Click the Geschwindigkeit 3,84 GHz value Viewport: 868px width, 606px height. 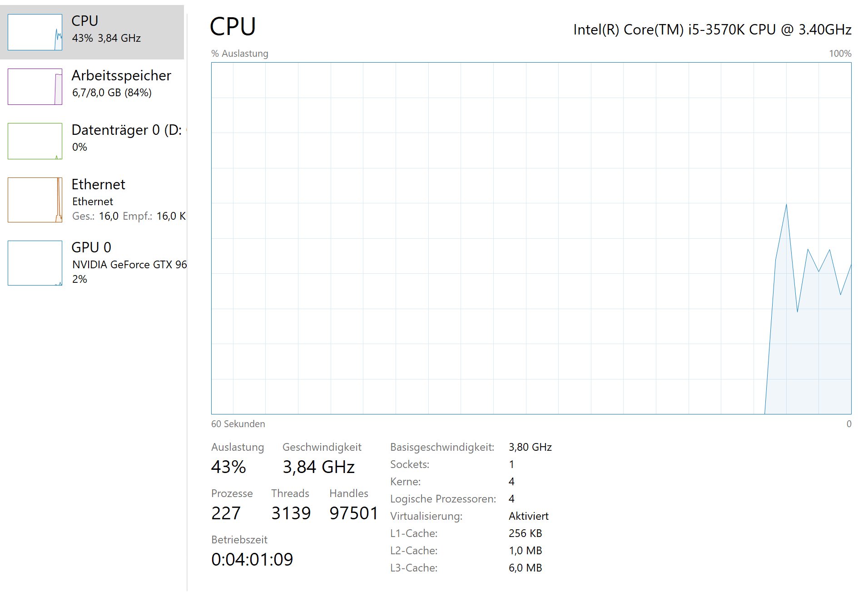318,467
